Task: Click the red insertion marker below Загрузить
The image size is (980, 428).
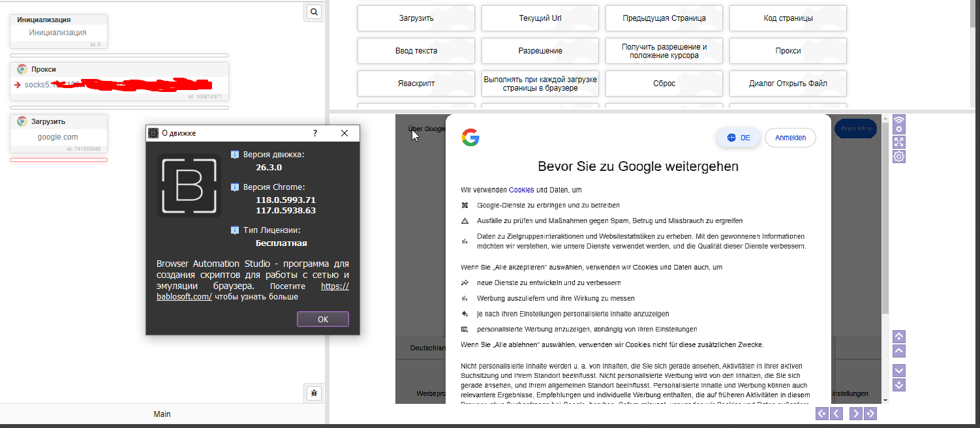Action: click(x=59, y=160)
